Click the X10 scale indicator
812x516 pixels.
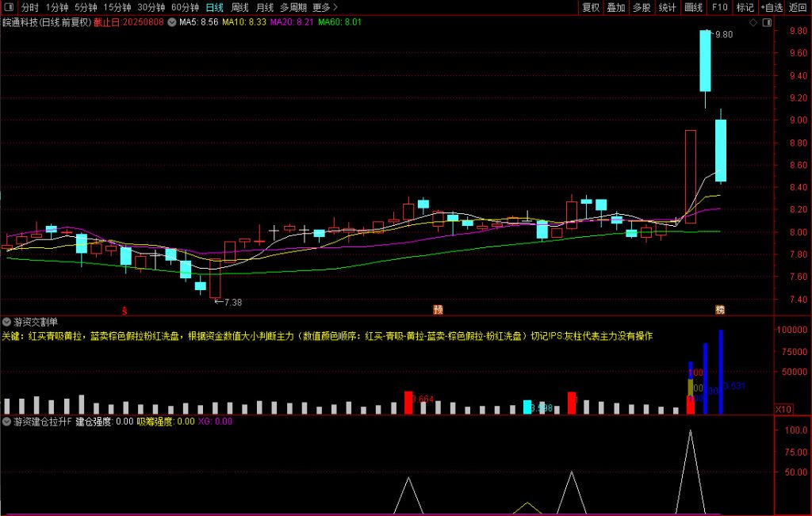[x=783, y=409]
